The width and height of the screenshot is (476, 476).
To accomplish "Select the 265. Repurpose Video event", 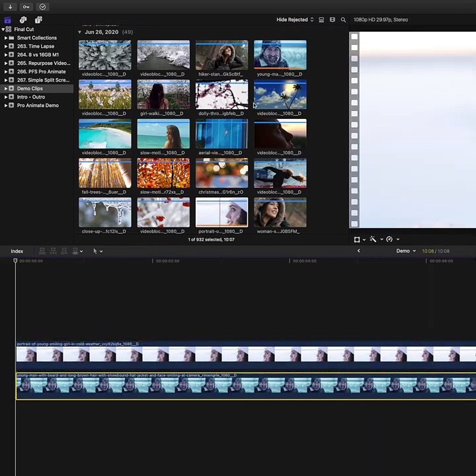I will click(37, 63).
